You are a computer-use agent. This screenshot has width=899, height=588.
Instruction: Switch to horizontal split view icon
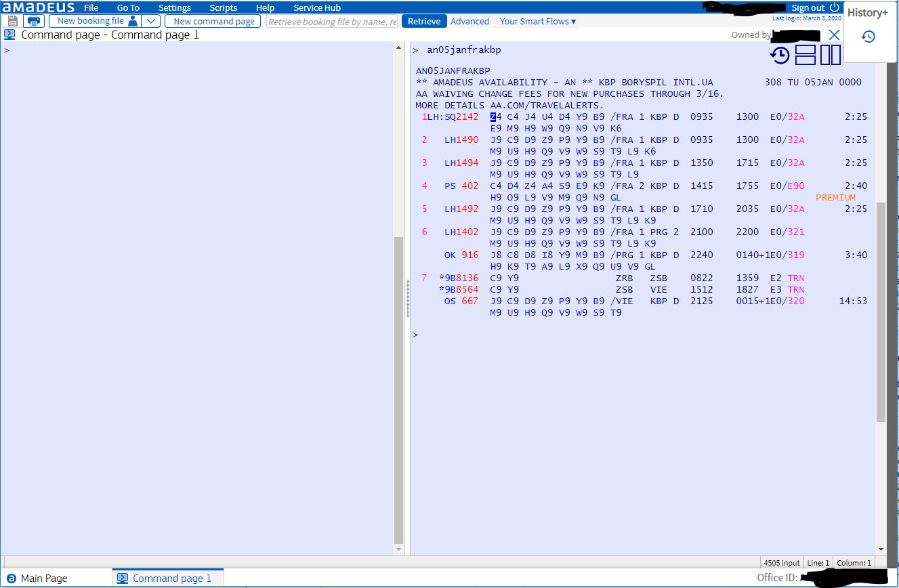pyautogui.click(x=806, y=55)
